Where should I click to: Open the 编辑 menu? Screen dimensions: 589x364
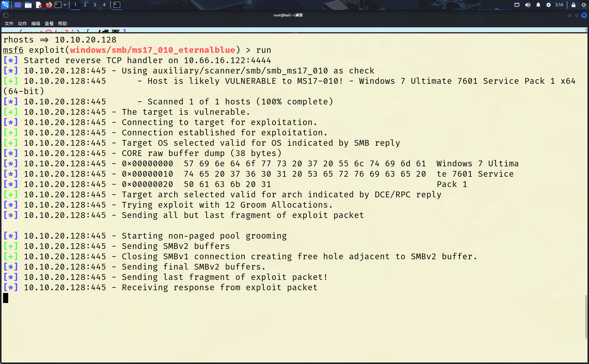click(36, 23)
